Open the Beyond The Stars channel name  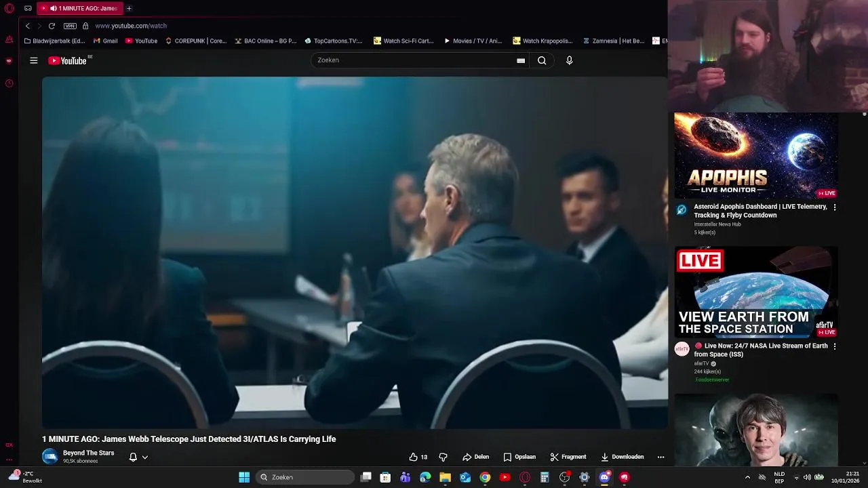pos(88,453)
